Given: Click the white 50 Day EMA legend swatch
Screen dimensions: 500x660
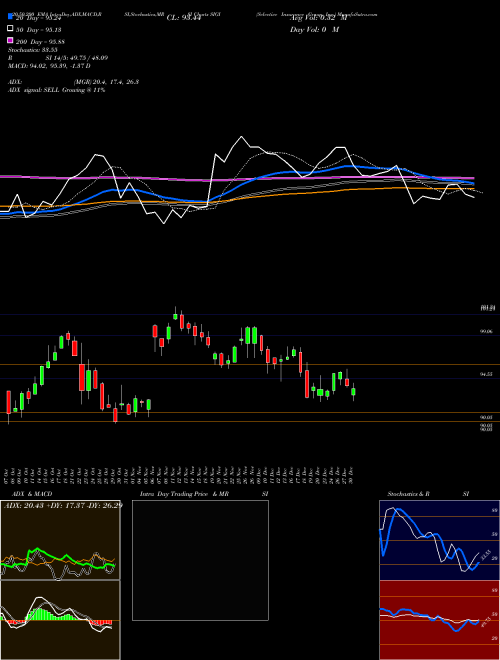Looking at the screenshot, I should click(10, 28).
